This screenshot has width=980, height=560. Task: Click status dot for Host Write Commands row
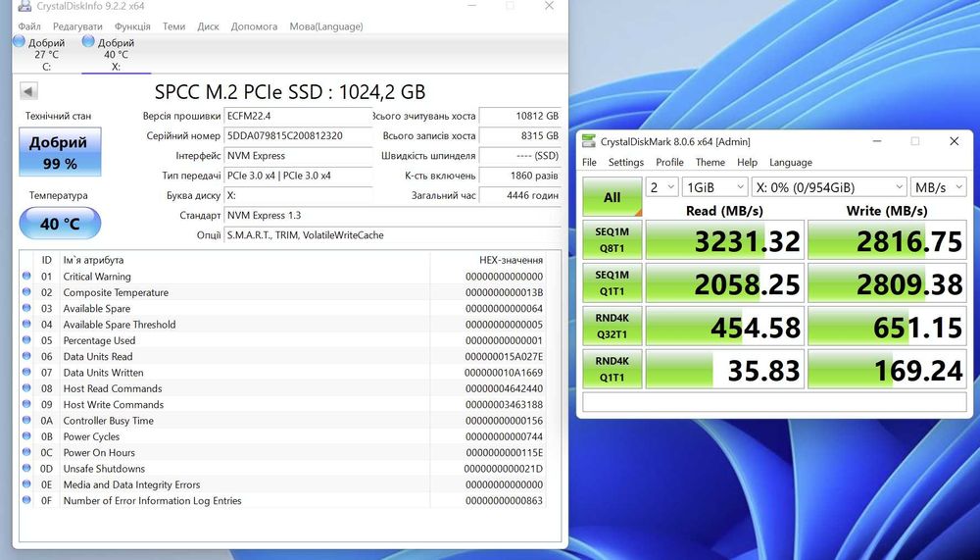click(x=26, y=404)
